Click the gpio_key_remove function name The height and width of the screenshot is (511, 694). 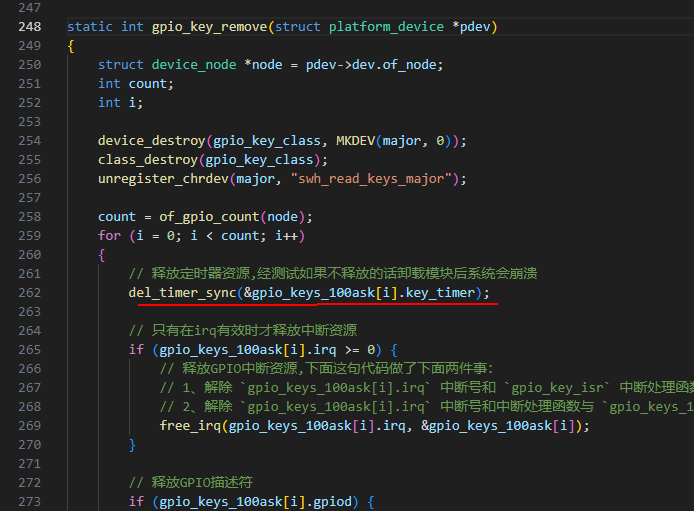209,27
